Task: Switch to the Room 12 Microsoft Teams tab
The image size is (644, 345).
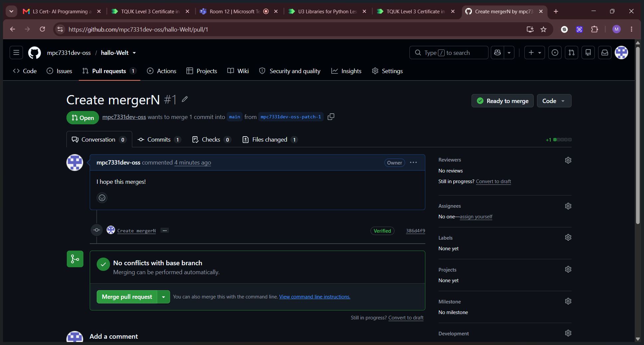Action: pos(239,11)
